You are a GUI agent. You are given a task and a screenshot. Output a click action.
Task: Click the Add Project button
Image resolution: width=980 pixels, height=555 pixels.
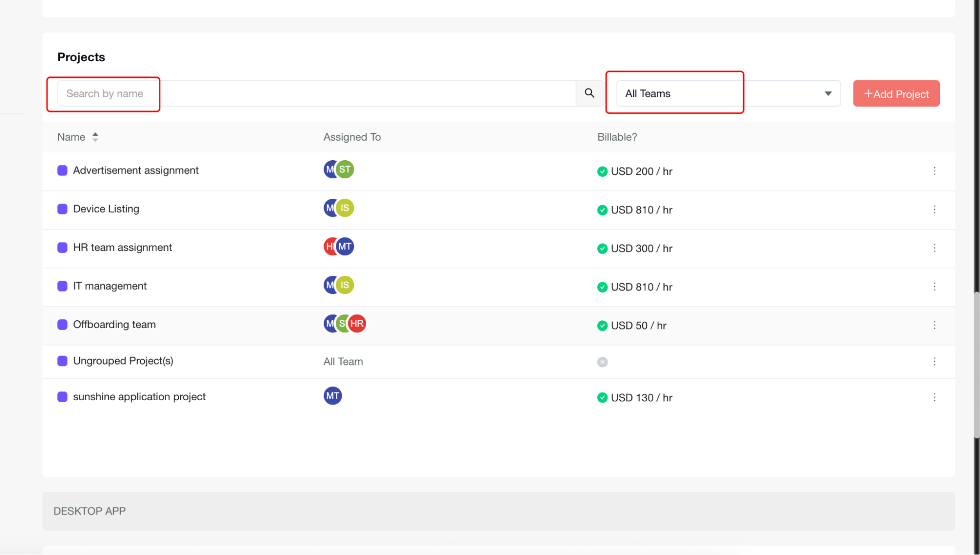[896, 94]
